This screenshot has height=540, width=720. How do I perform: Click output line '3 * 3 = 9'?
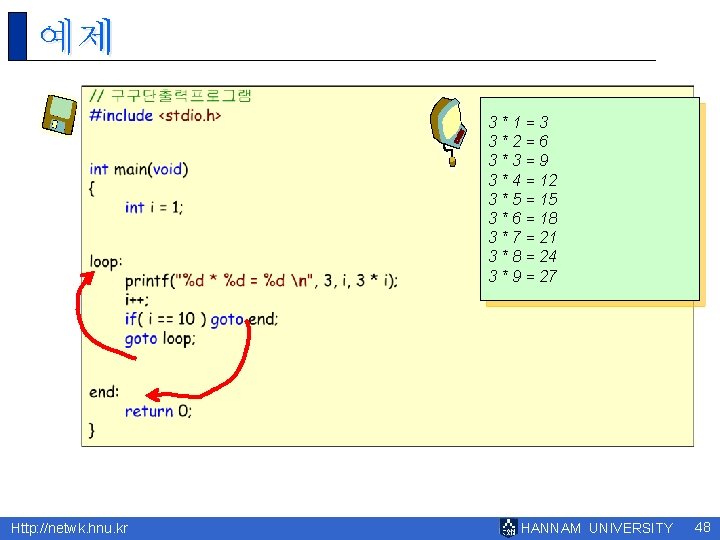click(x=518, y=160)
